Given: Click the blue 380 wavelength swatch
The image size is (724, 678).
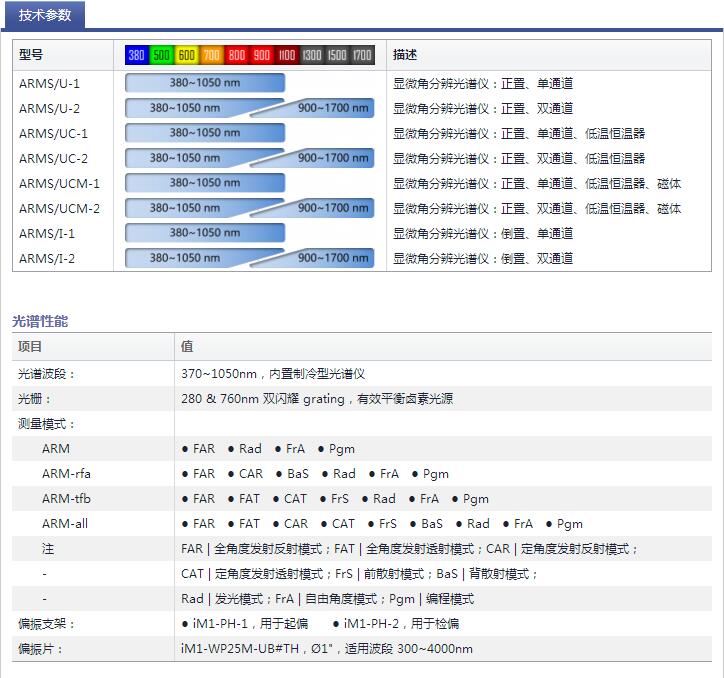Looking at the screenshot, I should pyautogui.click(x=137, y=55).
